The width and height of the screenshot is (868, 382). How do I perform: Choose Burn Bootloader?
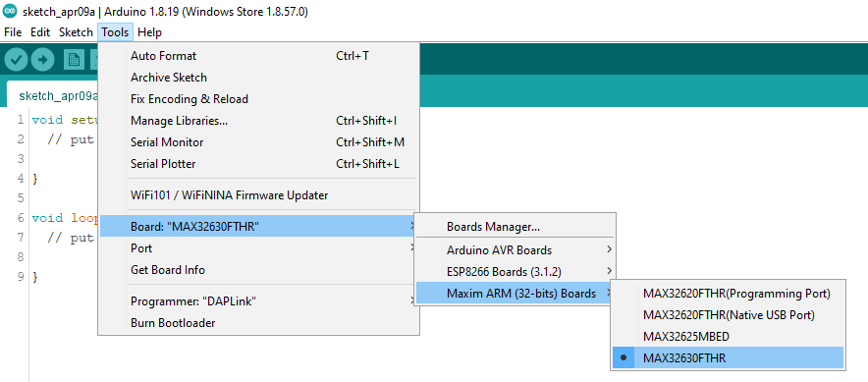[x=258, y=323]
